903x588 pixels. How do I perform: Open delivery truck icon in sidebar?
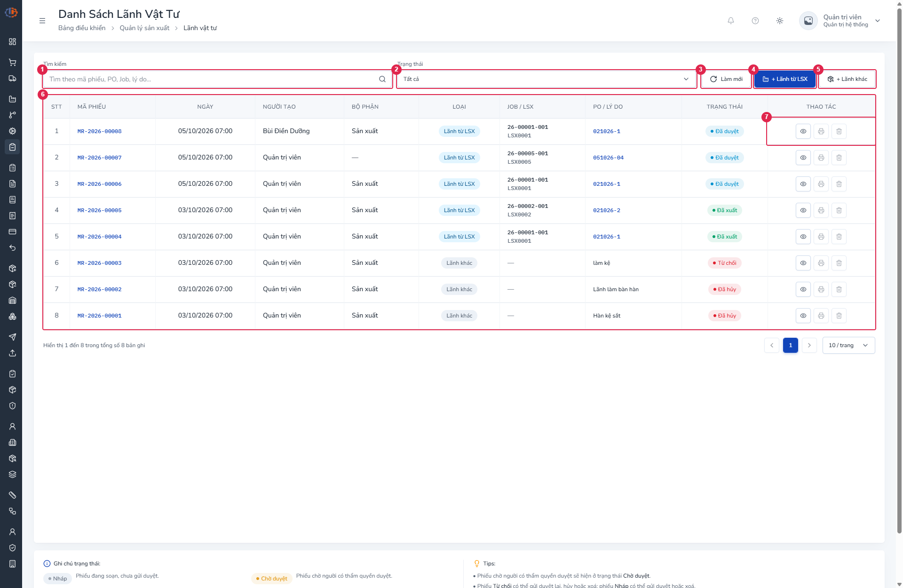point(13,79)
